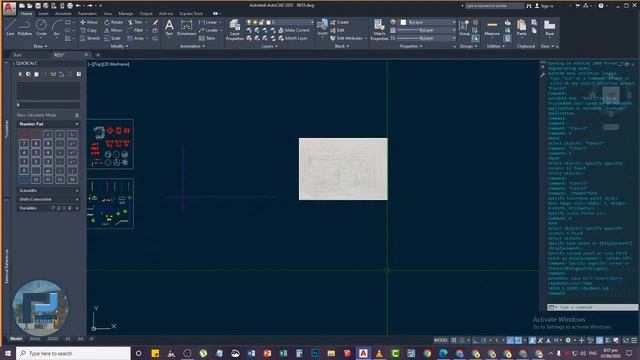Expand the Variables section
The image size is (640, 360).
tap(77, 208)
